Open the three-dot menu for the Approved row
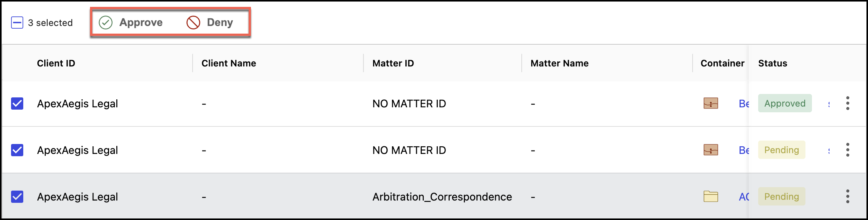This screenshot has width=868, height=220. click(847, 104)
